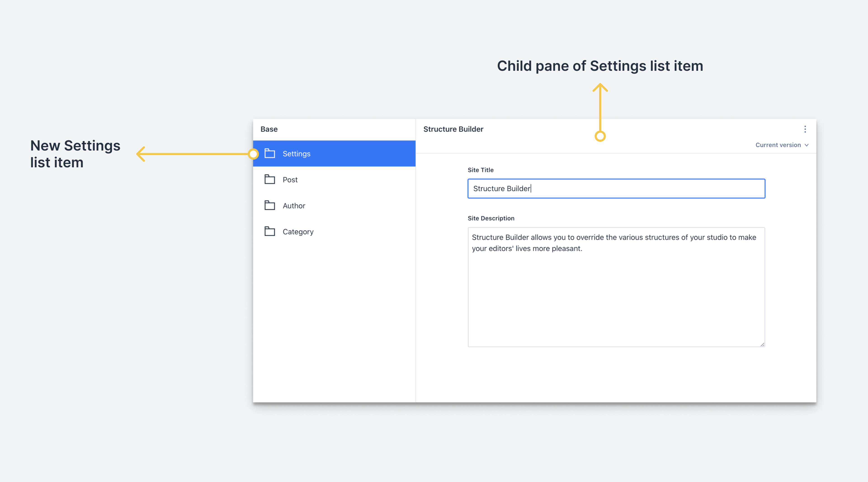This screenshot has height=482, width=868.
Task: Click the Category folder icon
Action: (270, 231)
